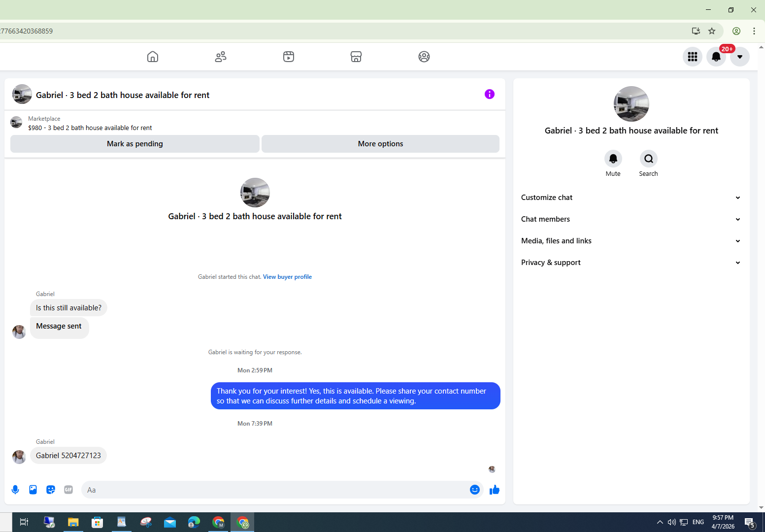Image resolution: width=765 pixels, height=532 pixels.
Task: Open Microsoft Edge from the taskbar
Action: [194, 522]
